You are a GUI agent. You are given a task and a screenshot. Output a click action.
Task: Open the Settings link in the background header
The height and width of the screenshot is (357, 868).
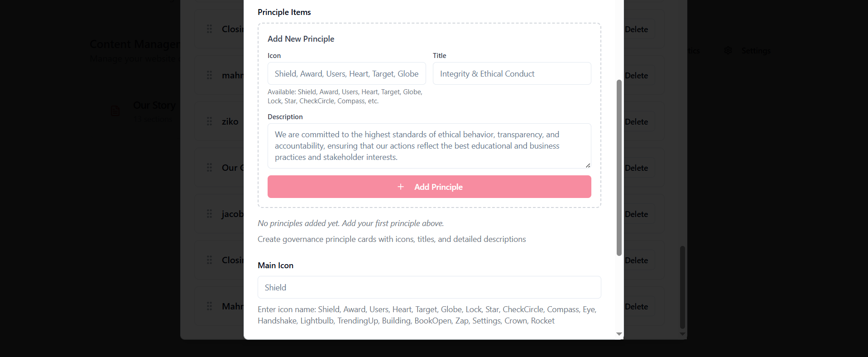tap(756, 51)
